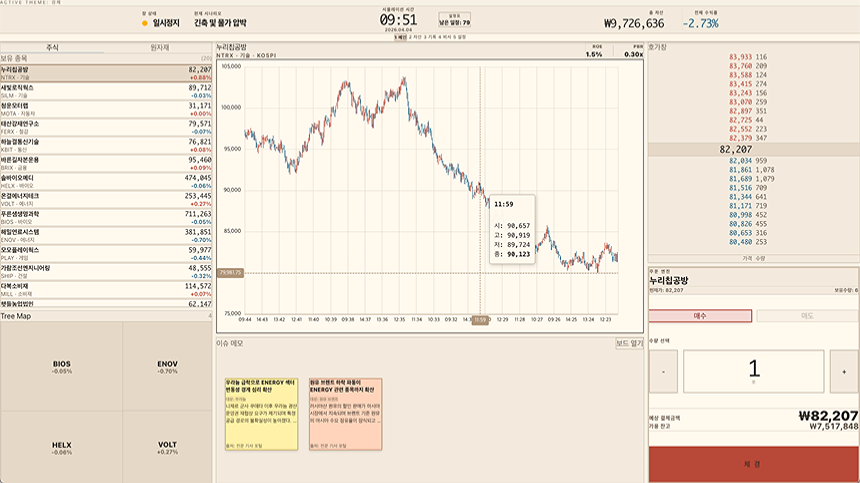Viewport: 860px width, 483px height.
Task: Click the VOLT tile in Tree Map
Action: 167,447
